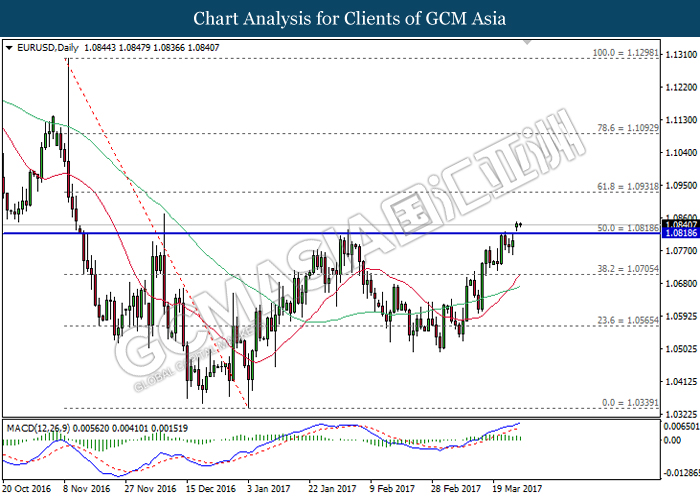This screenshot has height=500, width=700.
Task: Select the Fibonacci label 0.0 = 1.03391
Action: 630,403
